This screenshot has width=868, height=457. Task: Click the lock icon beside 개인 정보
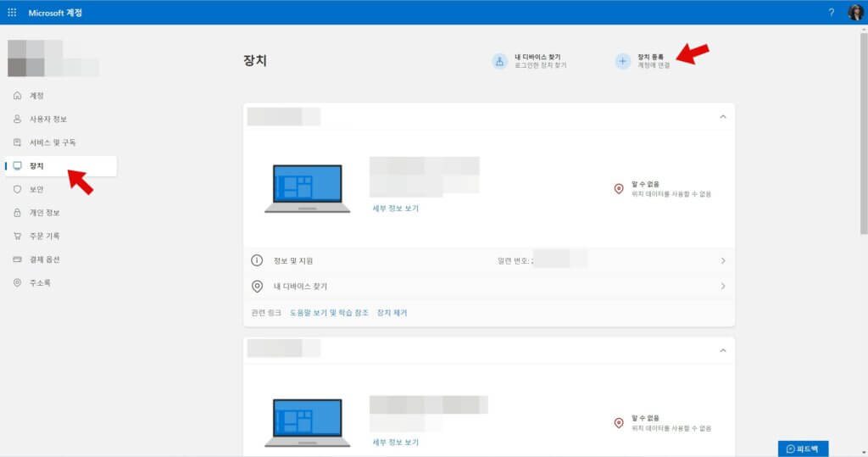[x=17, y=213]
